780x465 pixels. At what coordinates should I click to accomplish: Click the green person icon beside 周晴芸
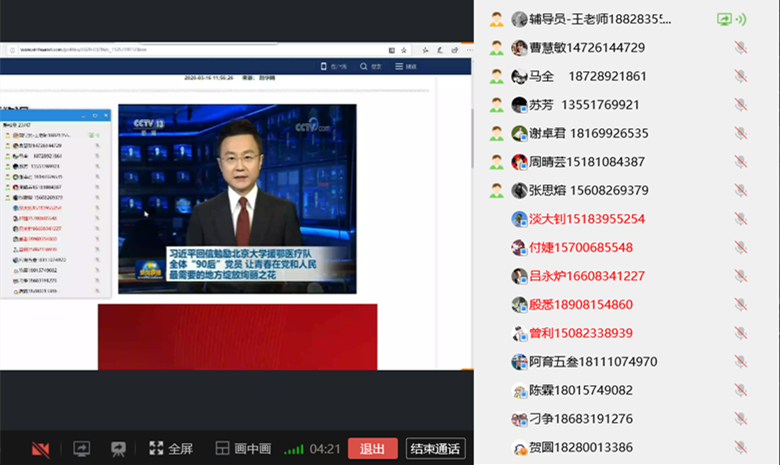[496, 162]
